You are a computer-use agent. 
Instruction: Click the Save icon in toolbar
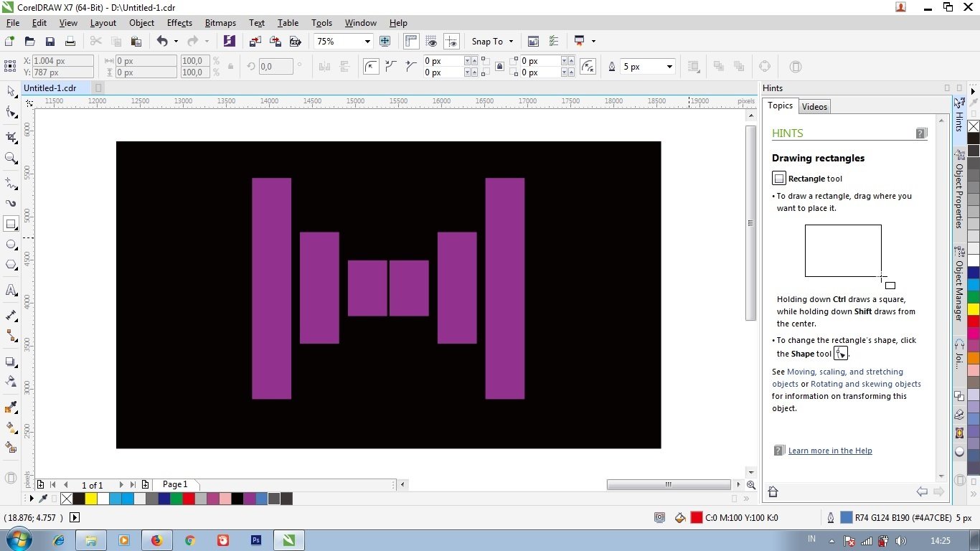pos(50,42)
